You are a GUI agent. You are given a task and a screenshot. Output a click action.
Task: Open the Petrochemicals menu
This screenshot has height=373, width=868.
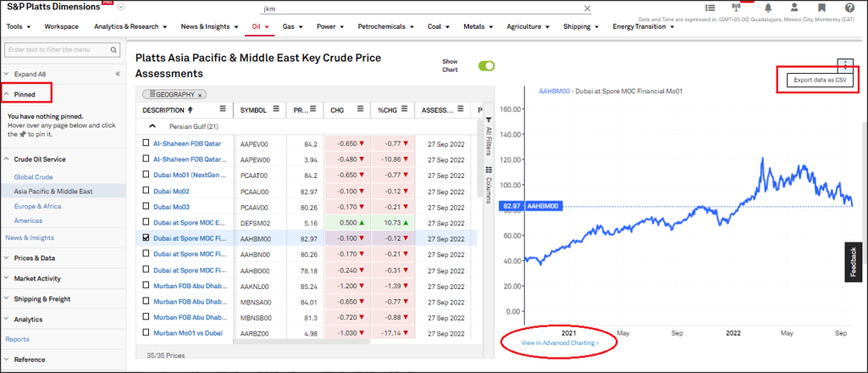coord(386,26)
